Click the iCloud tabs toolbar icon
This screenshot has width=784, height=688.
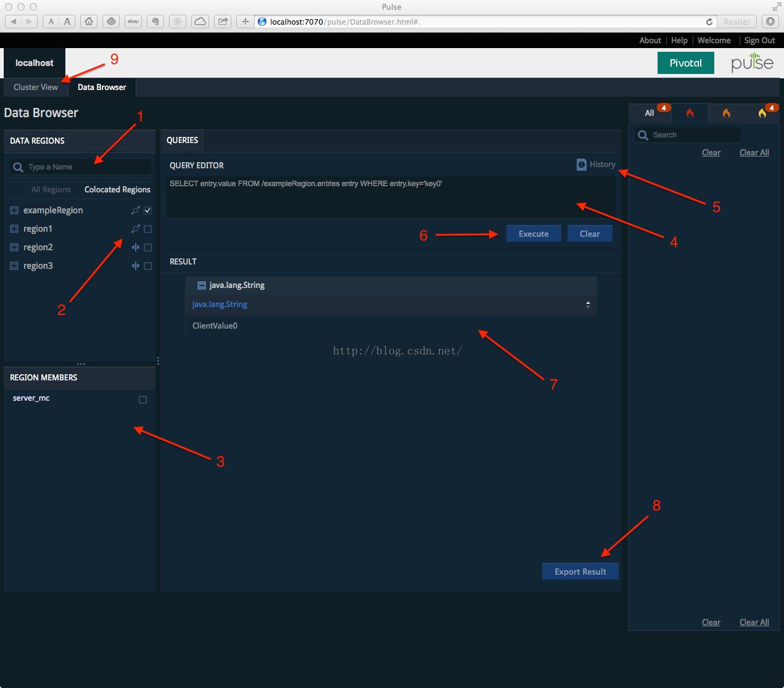click(200, 22)
